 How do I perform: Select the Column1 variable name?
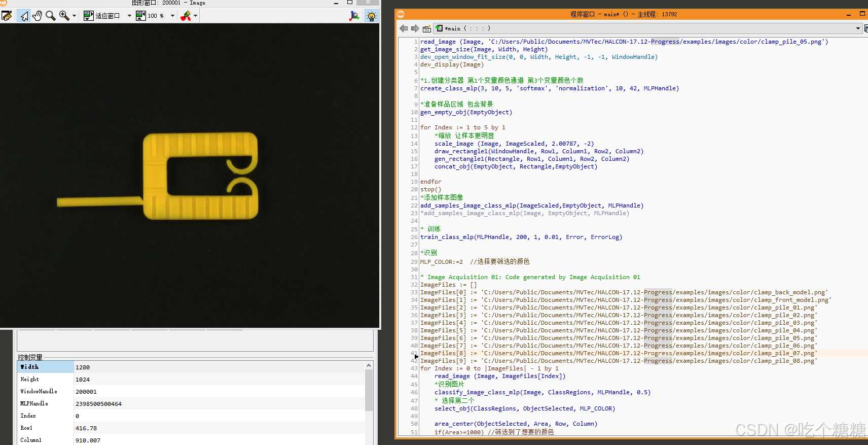pyautogui.click(x=31, y=440)
